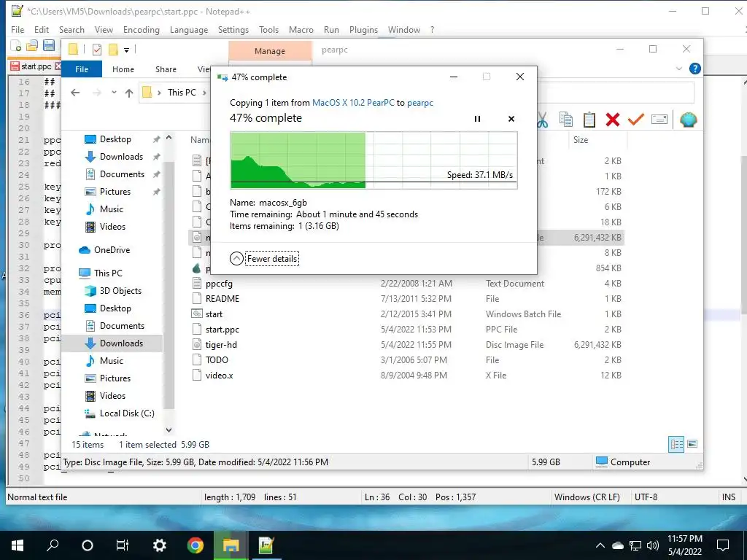Expand the Explorer ribbon with the chevron
The width and height of the screenshot is (747, 560).
coord(679,69)
